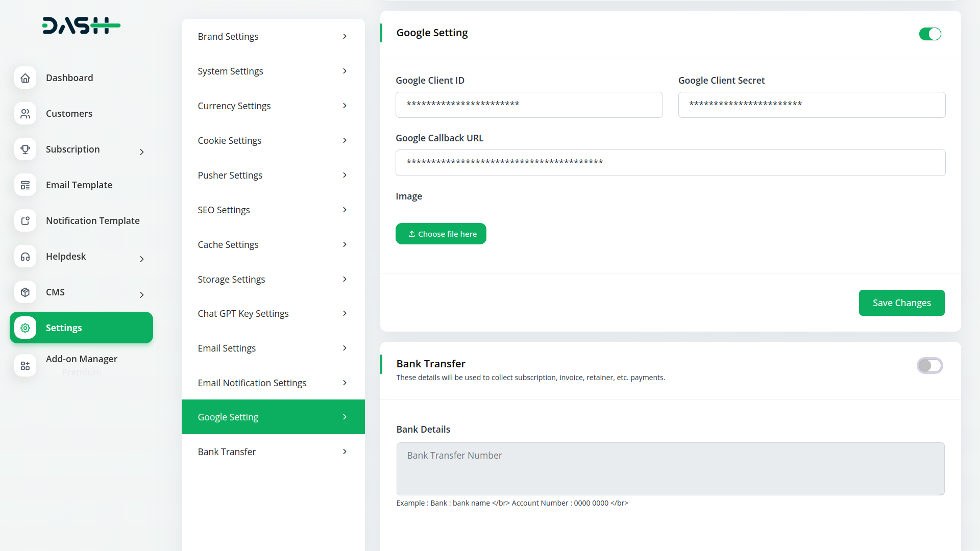The image size is (980, 551).
Task: Expand the Helpdesk submenu chevron
Action: (x=142, y=259)
